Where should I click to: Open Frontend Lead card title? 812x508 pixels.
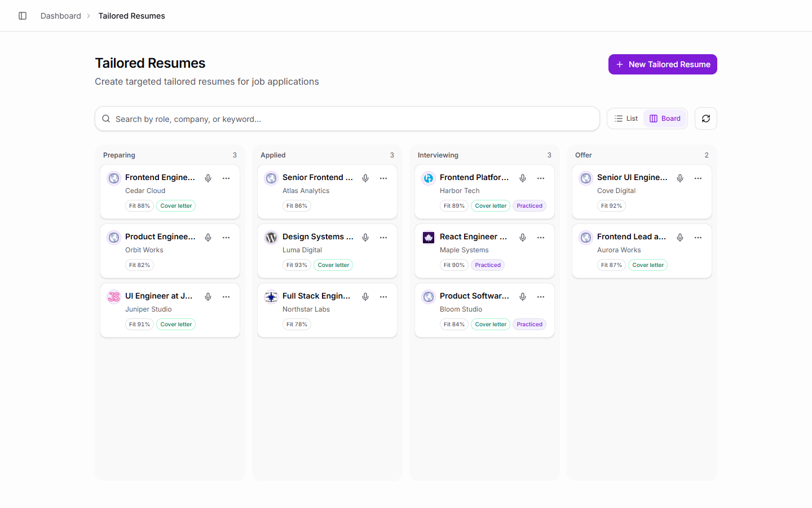point(632,237)
